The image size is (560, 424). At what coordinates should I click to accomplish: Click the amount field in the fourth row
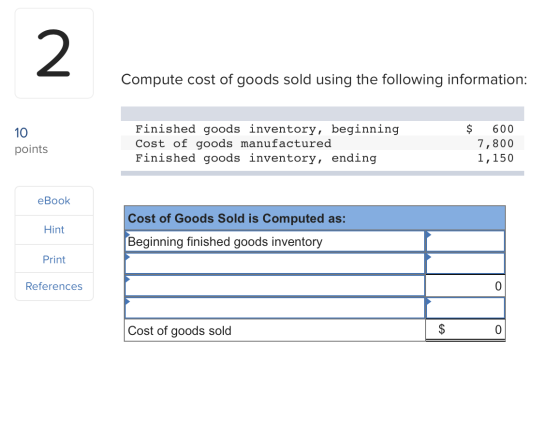[x=465, y=308]
